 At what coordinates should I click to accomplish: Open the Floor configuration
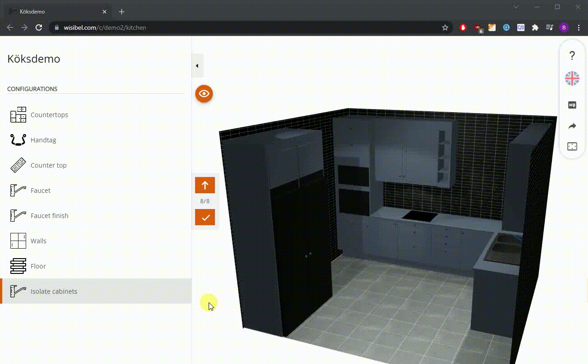(38, 266)
